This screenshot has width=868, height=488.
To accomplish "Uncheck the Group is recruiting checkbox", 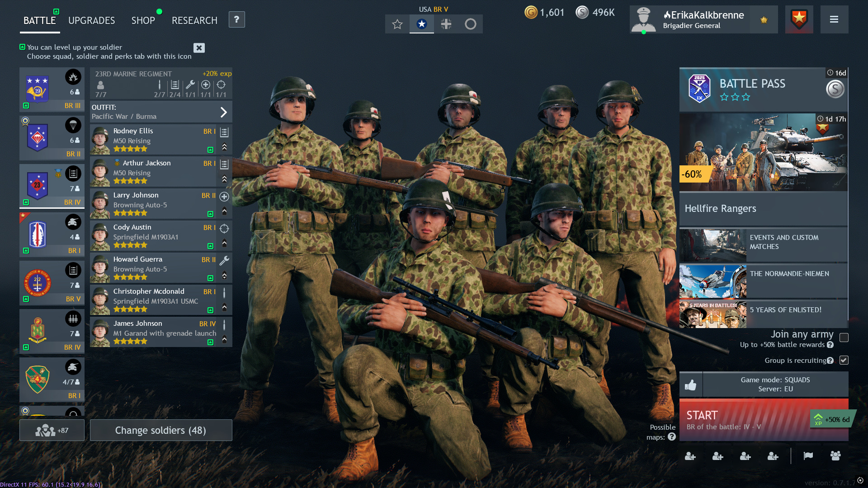I will pyautogui.click(x=844, y=360).
